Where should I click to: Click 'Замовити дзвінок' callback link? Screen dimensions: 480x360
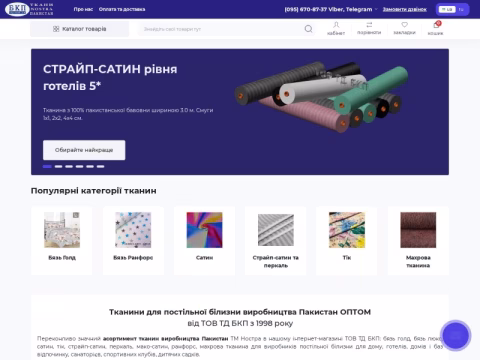(x=405, y=9)
